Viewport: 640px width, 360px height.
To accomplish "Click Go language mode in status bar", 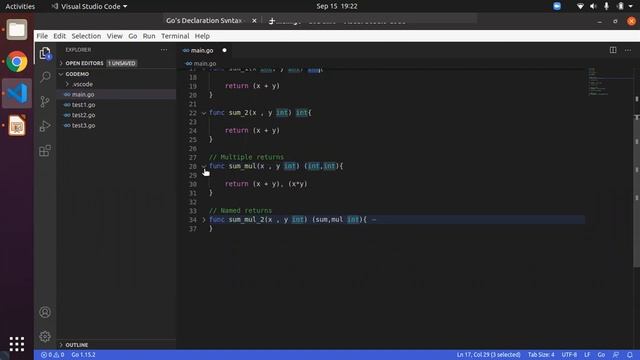I will tap(601, 355).
